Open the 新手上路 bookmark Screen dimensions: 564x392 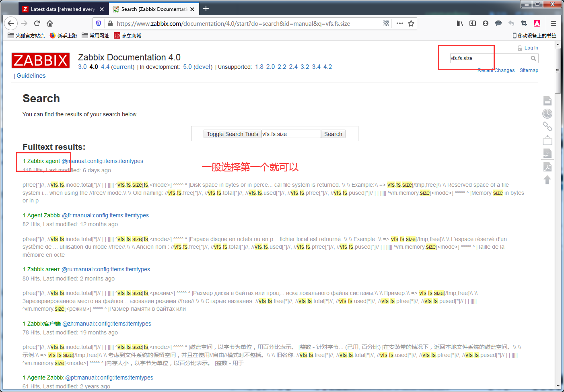(x=63, y=35)
